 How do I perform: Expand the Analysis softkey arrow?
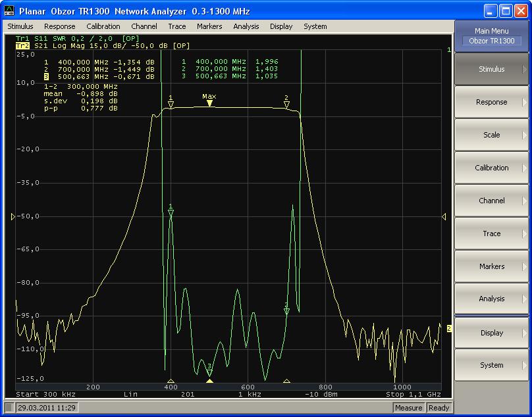point(525,299)
